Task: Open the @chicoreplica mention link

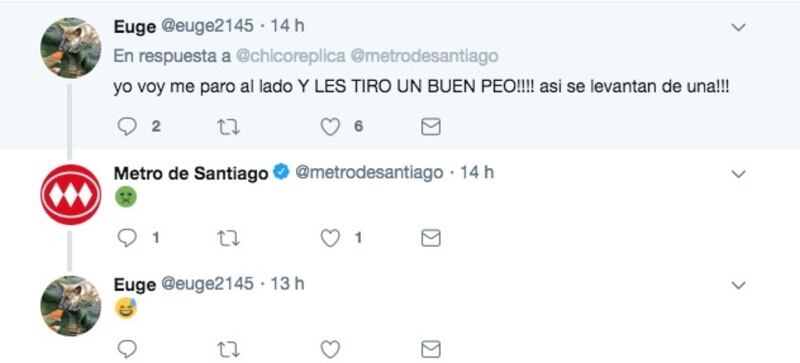Action: (290, 56)
